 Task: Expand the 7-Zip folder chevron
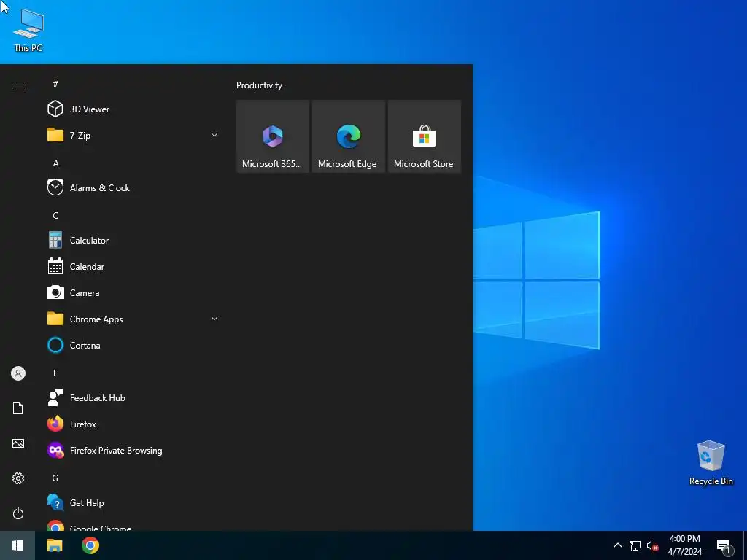[x=214, y=135]
